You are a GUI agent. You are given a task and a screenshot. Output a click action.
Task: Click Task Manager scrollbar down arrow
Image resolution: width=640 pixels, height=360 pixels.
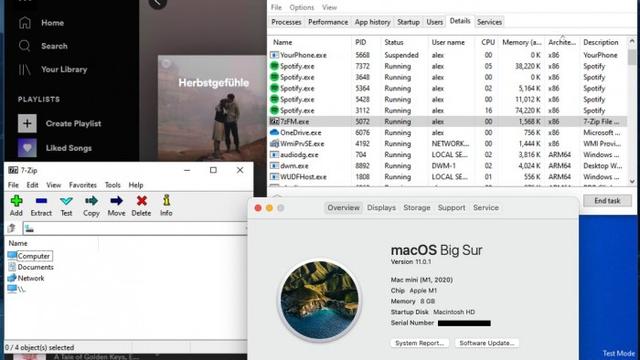pyautogui.click(x=632, y=181)
